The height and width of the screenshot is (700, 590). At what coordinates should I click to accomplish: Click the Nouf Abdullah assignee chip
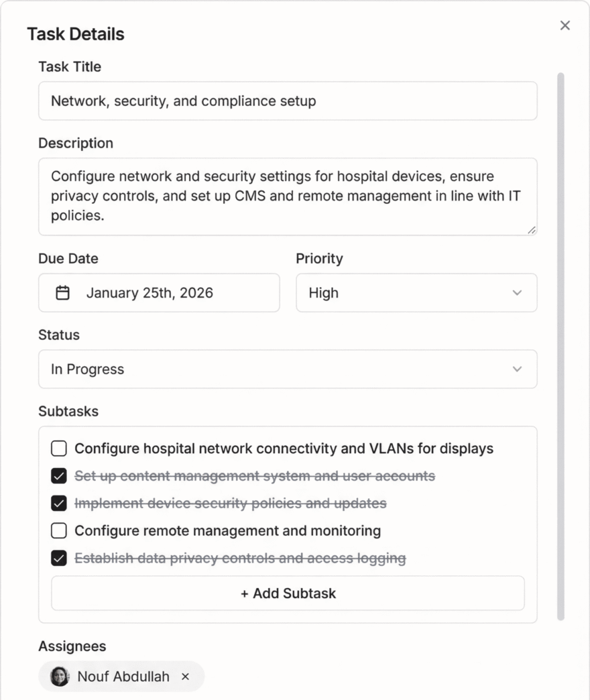tap(121, 677)
